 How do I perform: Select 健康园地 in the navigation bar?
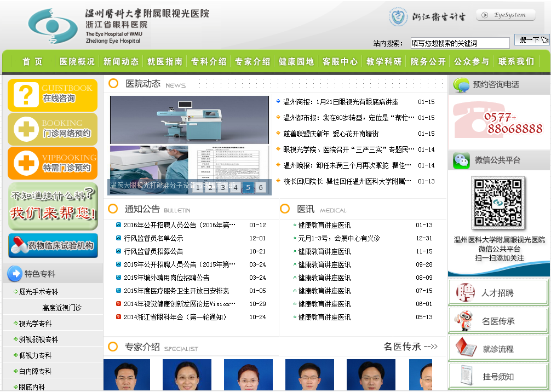click(296, 62)
